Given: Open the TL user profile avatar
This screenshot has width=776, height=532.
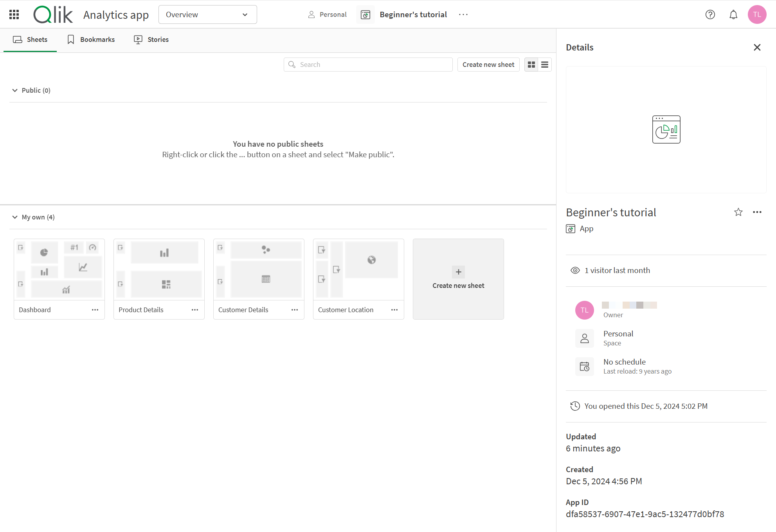Looking at the screenshot, I should (x=757, y=14).
